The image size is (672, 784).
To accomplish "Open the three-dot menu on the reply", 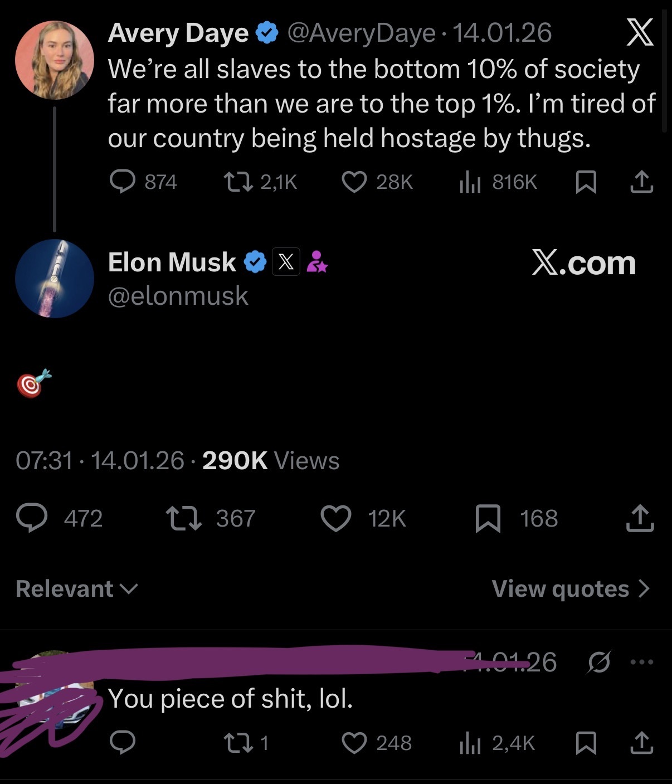I will (641, 662).
